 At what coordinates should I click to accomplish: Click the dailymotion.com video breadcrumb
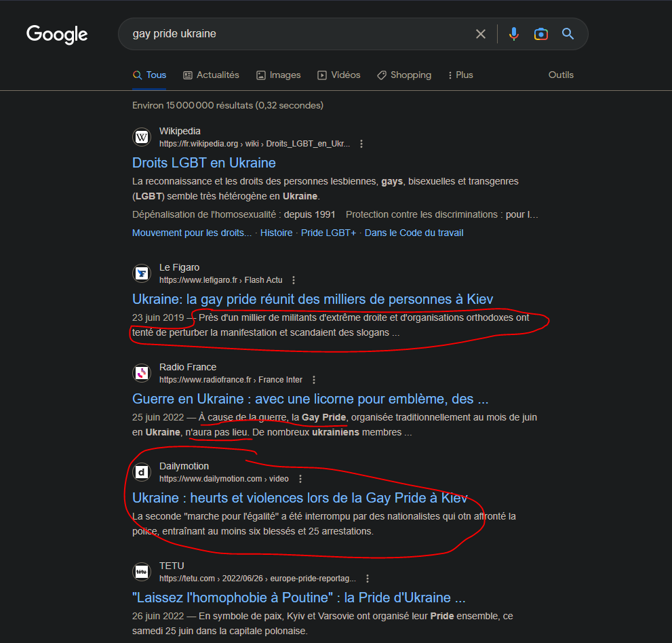point(224,479)
